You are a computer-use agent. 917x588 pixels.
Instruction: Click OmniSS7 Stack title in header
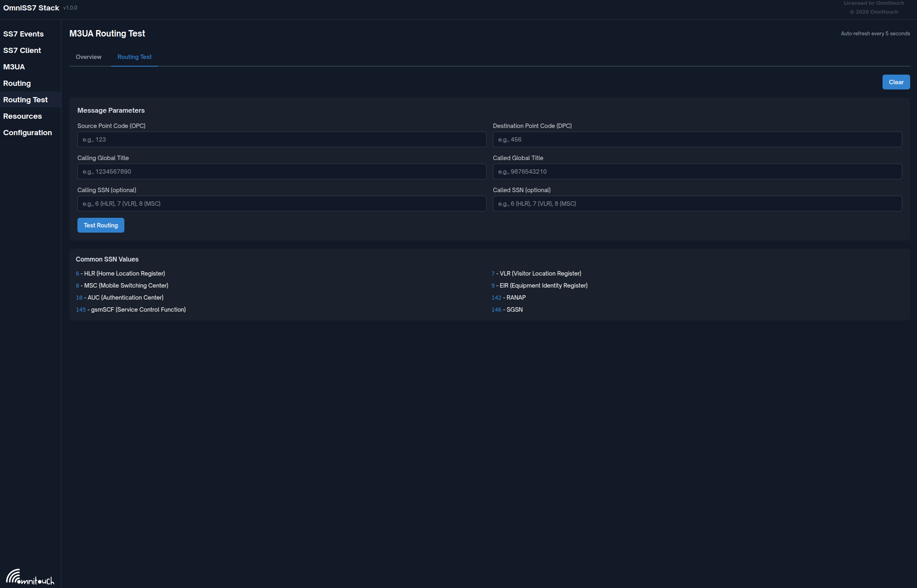[31, 8]
